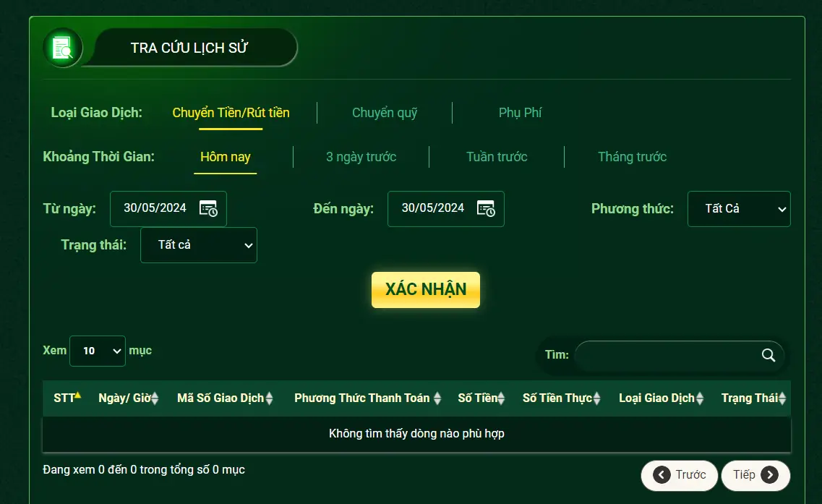This screenshot has width=822, height=504.
Task: Click the Tìm search input field
Action: (665, 355)
